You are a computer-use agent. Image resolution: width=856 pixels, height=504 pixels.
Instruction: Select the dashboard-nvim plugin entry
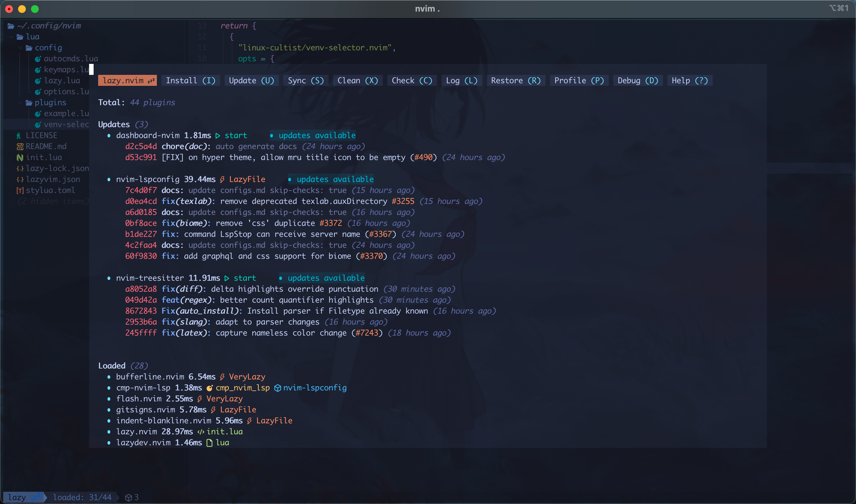click(x=148, y=135)
